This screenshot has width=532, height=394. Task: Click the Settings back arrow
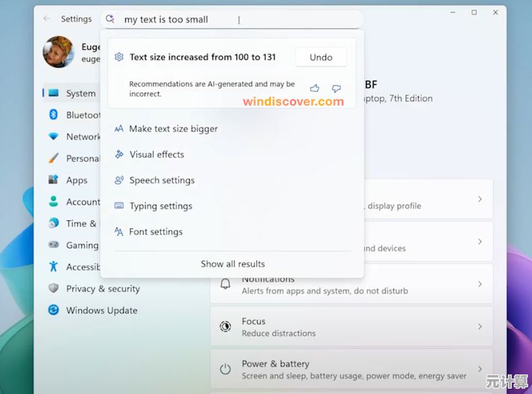tap(46, 19)
